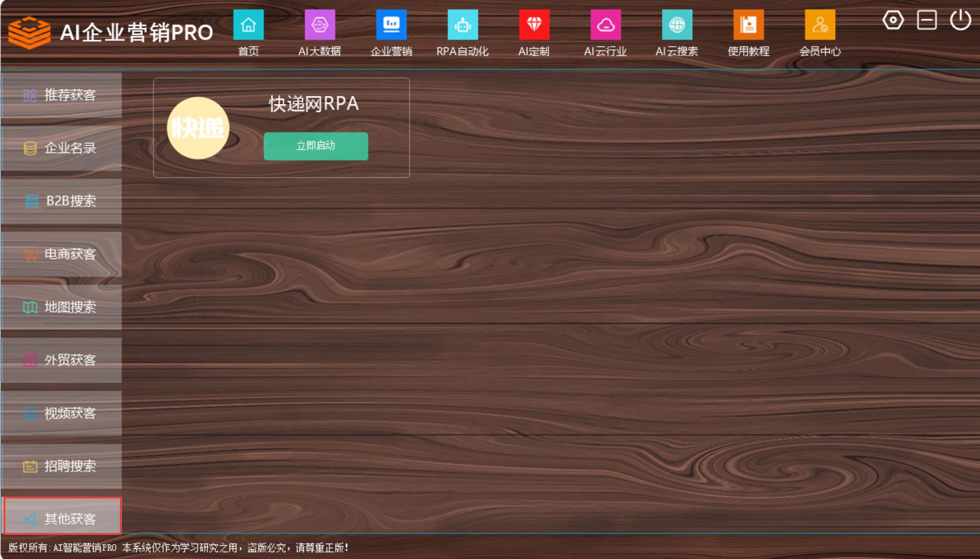Open settings via the hexagon icon

tap(893, 21)
